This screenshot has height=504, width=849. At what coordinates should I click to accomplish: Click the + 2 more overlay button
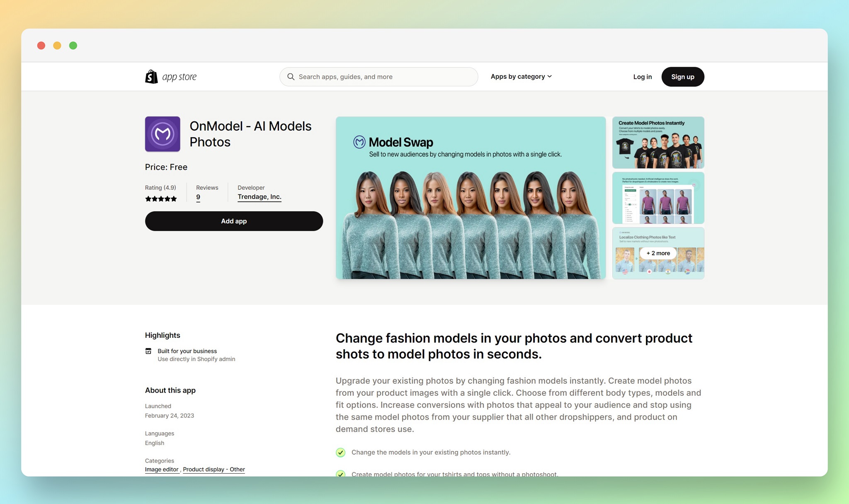click(x=658, y=253)
